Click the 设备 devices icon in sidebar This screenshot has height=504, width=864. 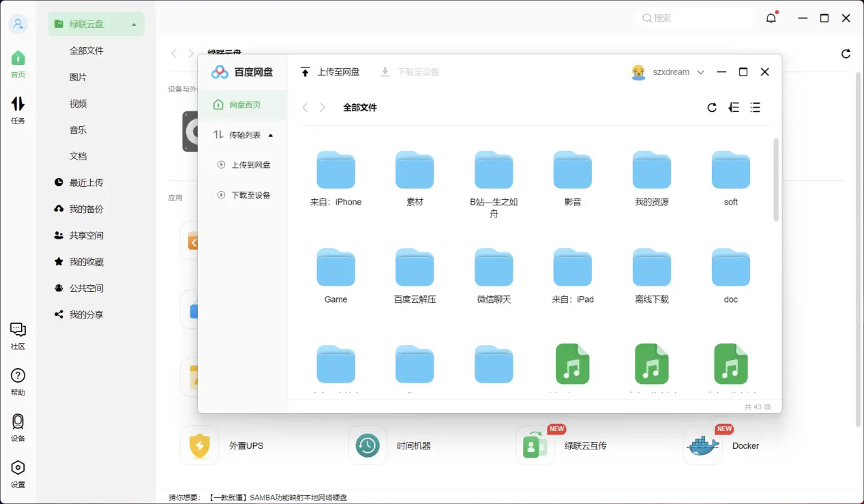pos(18,426)
